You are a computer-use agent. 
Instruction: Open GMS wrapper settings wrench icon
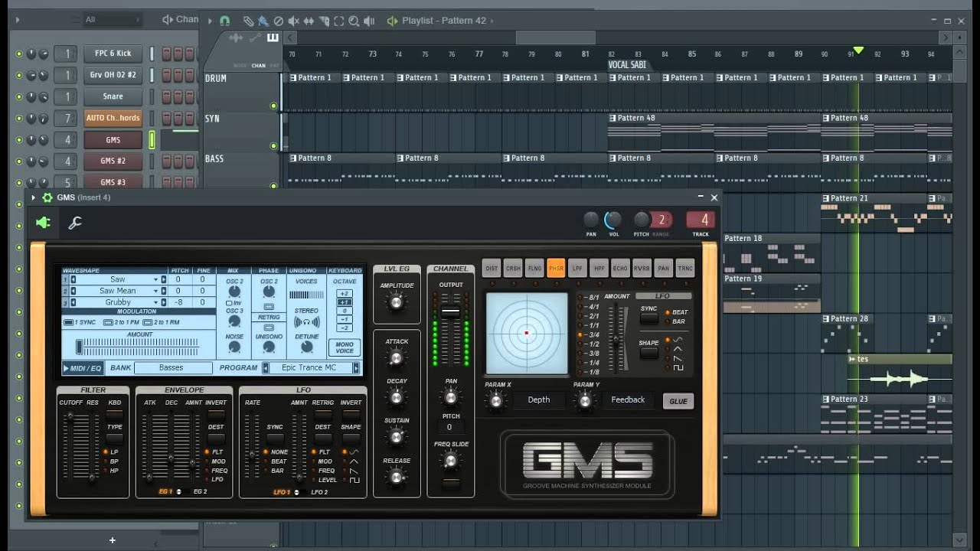(x=75, y=223)
